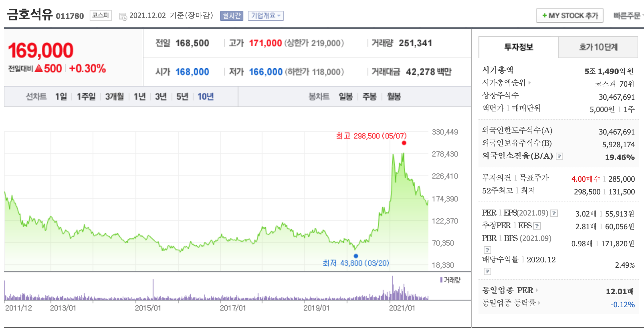Open the help icon beside PER EPS(2021.09)
This screenshot has height=328, width=644.
[554, 213]
